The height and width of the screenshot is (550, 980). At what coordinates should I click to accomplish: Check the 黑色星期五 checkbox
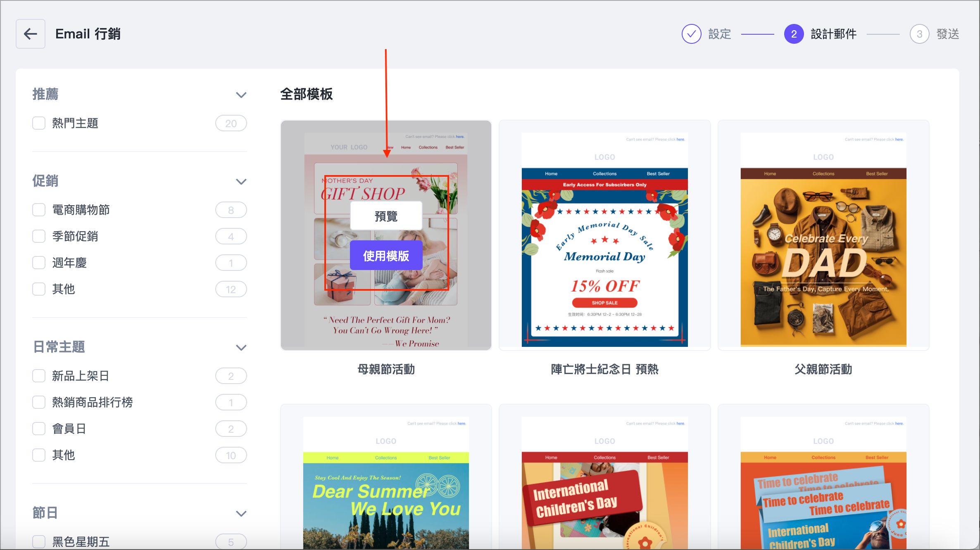coord(39,542)
